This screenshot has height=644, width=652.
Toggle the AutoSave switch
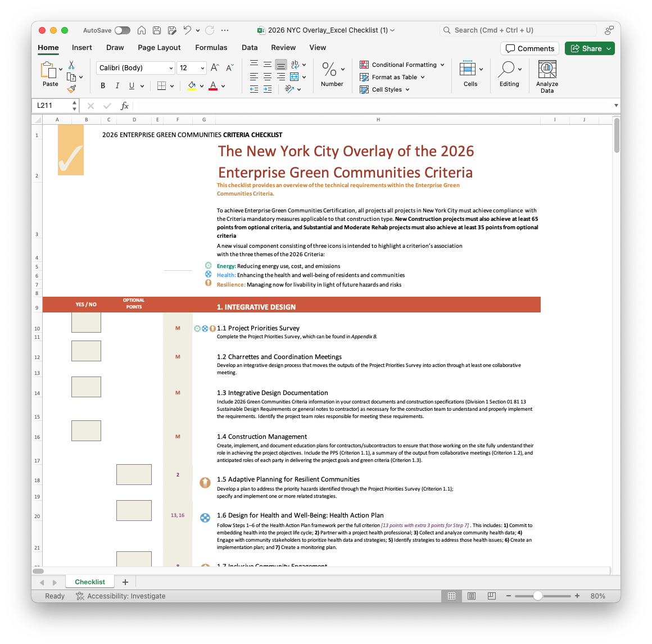tap(123, 30)
